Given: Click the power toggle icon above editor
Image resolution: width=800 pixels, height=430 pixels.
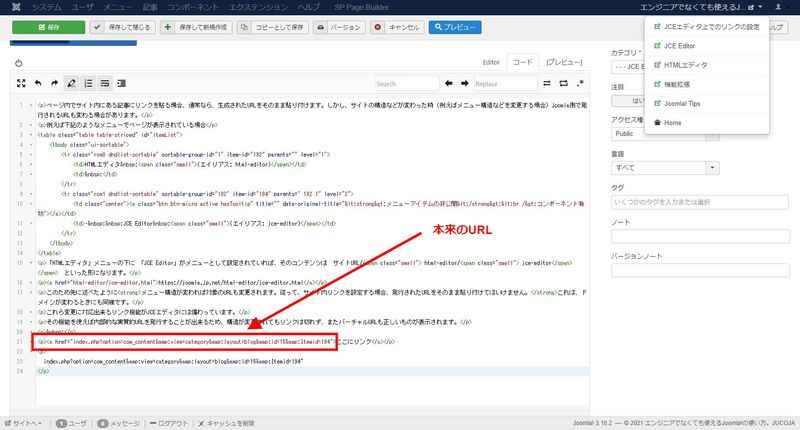Looking at the screenshot, I should point(19,62).
